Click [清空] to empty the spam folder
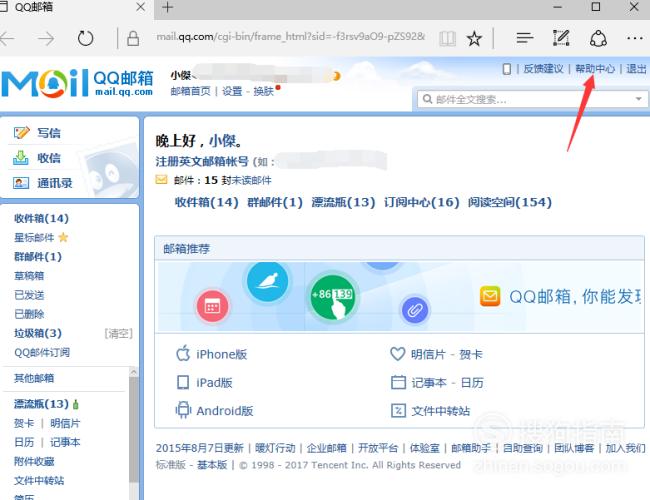 coord(119,333)
